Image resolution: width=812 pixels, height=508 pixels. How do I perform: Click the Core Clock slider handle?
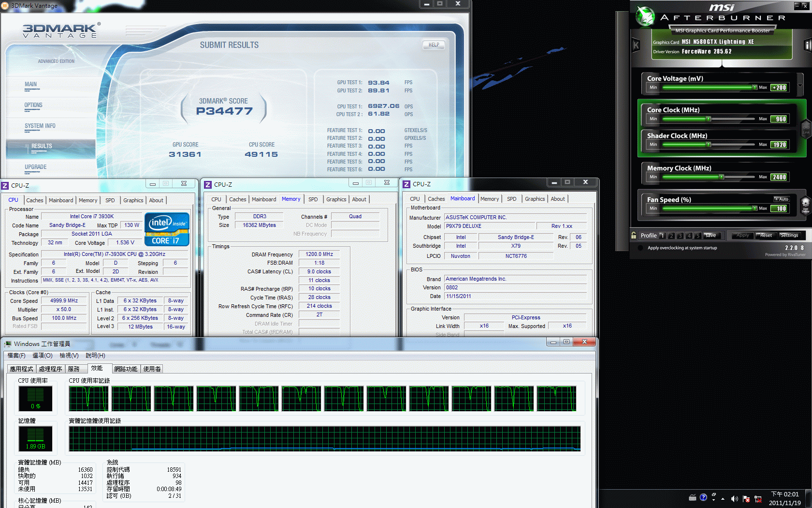click(x=709, y=119)
